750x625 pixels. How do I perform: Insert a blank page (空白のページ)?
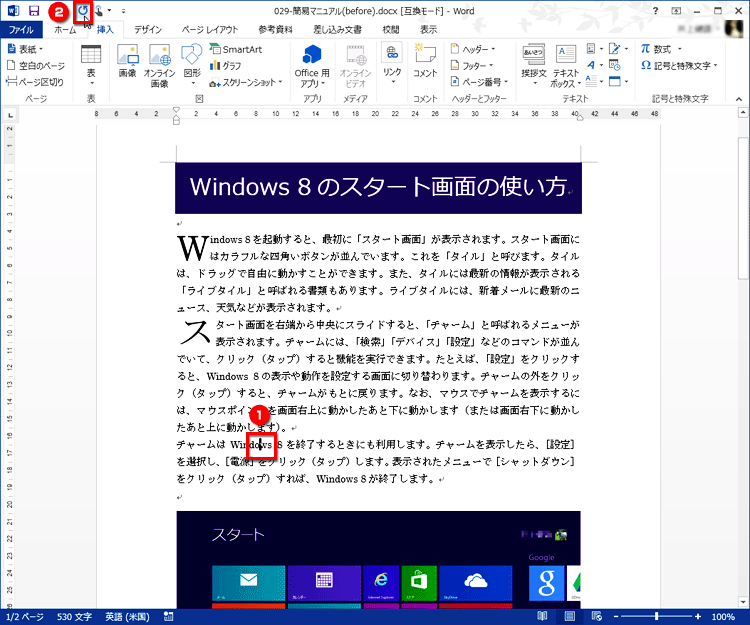pyautogui.click(x=36, y=66)
